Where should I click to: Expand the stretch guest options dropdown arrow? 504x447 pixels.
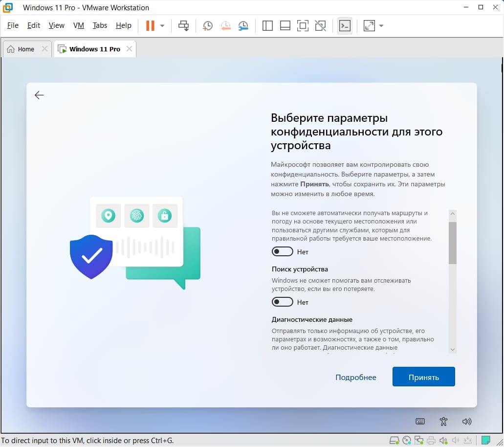click(381, 26)
